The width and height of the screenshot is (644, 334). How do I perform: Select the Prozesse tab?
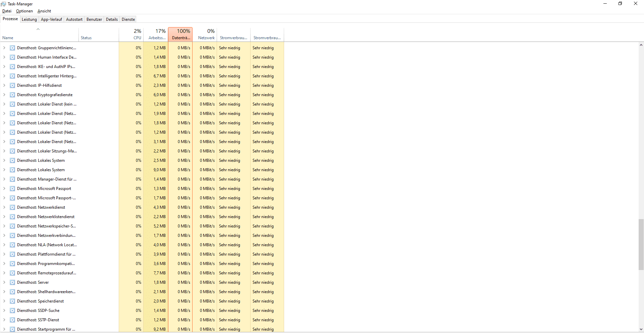10,19
